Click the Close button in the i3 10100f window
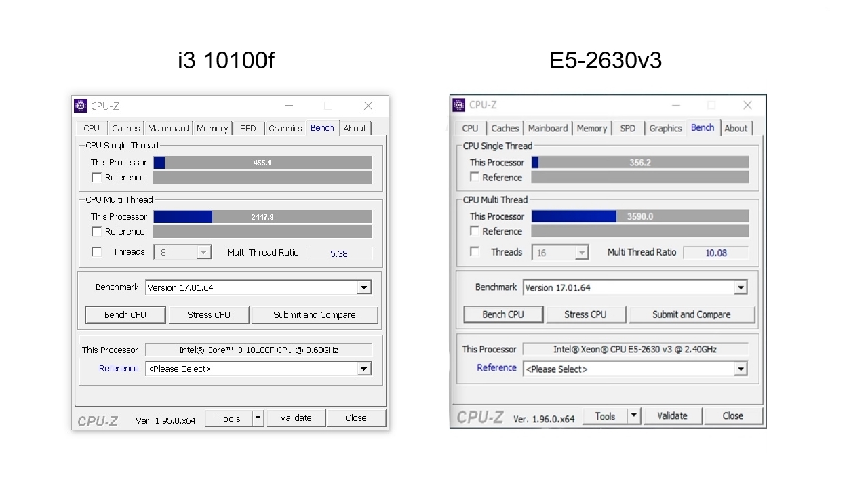This screenshot has width=868, height=488. click(x=356, y=418)
